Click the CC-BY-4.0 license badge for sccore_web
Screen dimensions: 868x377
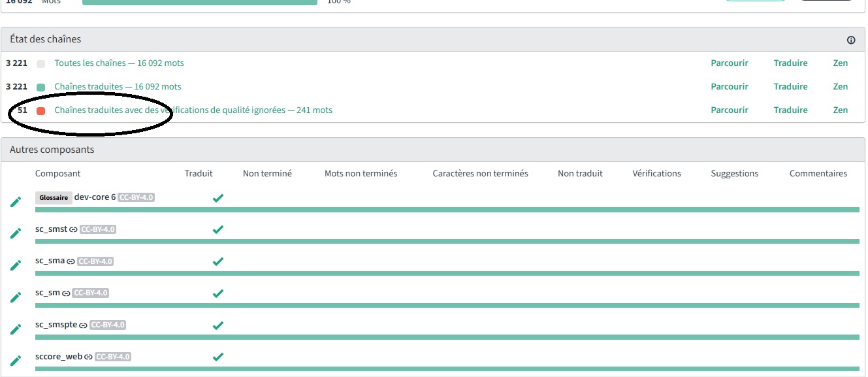113,357
